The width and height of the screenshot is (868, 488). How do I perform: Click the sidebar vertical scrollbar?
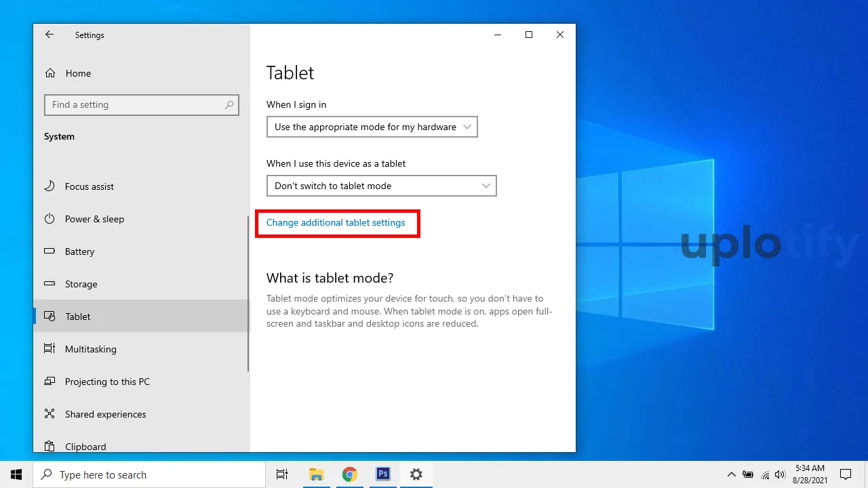248,293
